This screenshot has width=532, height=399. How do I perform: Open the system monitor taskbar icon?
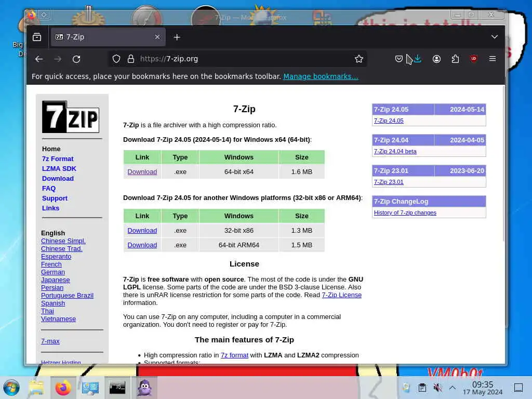90,388
